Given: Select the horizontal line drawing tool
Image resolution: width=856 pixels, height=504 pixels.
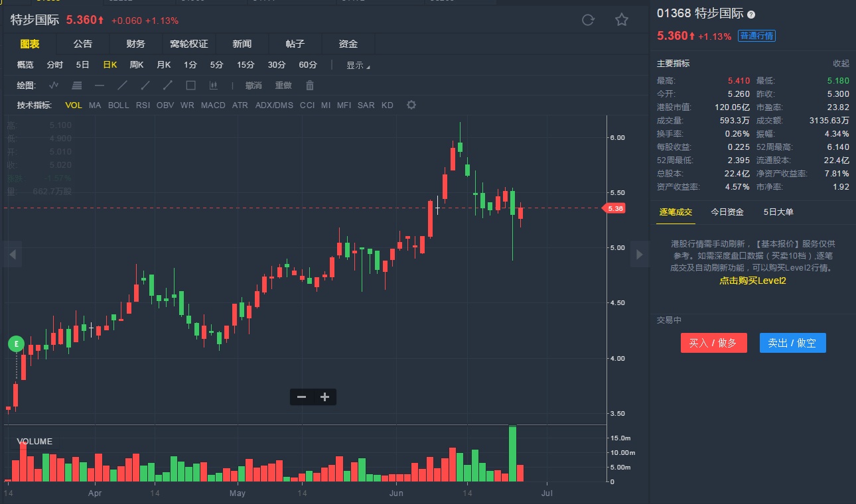Looking at the screenshot, I should click(100, 85).
